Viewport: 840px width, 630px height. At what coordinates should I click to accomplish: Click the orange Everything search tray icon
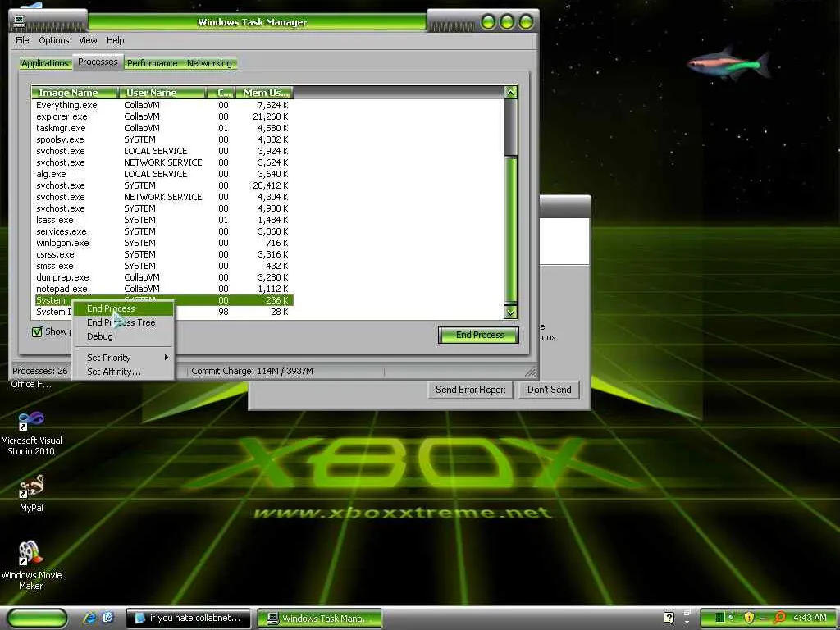click(x=780, y=618)
